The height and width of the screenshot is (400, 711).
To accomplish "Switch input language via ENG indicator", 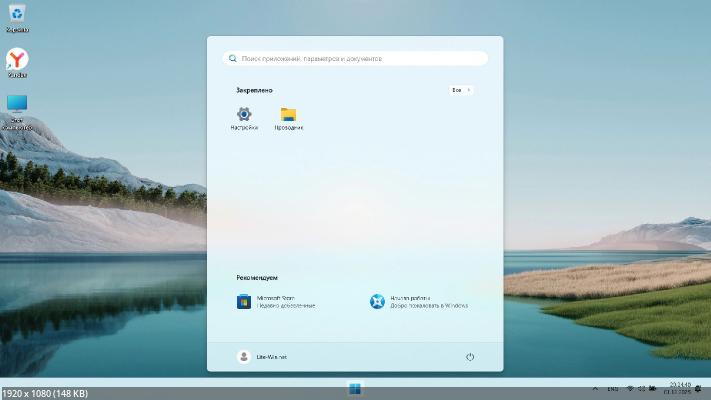I will (x=612, y=389).
